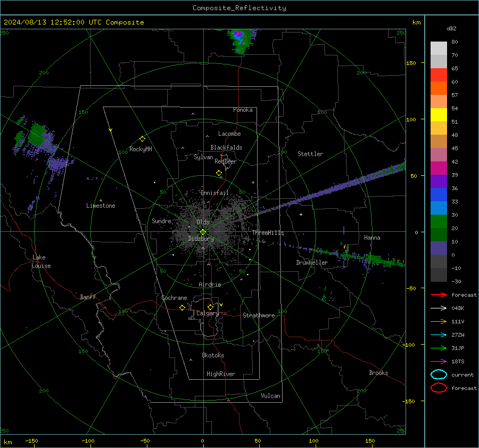The height and width of the screenshot is (448, 479).
Task: Click the RockyMH label
Action: [x=141, y=149]
